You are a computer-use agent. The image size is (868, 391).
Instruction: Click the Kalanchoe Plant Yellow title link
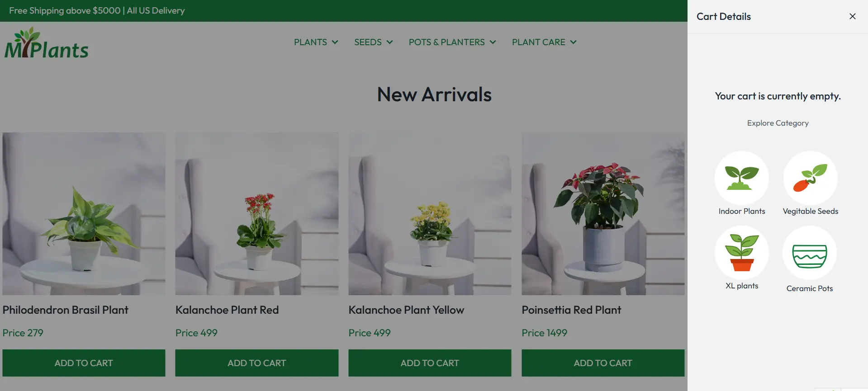406,310
